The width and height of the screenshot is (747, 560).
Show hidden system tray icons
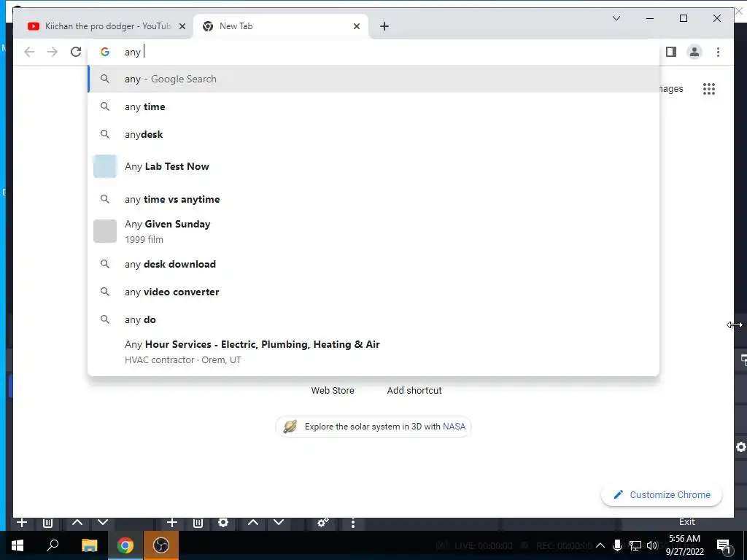(x=600, y=545)
